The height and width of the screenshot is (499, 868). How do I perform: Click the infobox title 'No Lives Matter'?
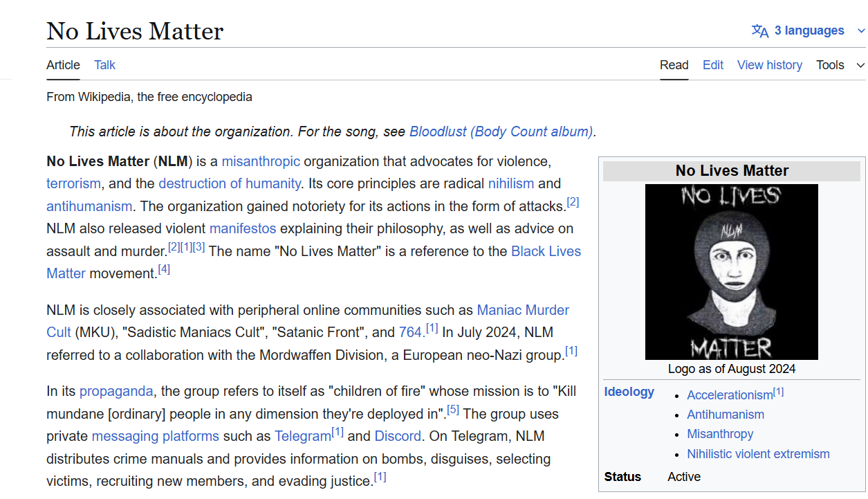coord(732,171)
